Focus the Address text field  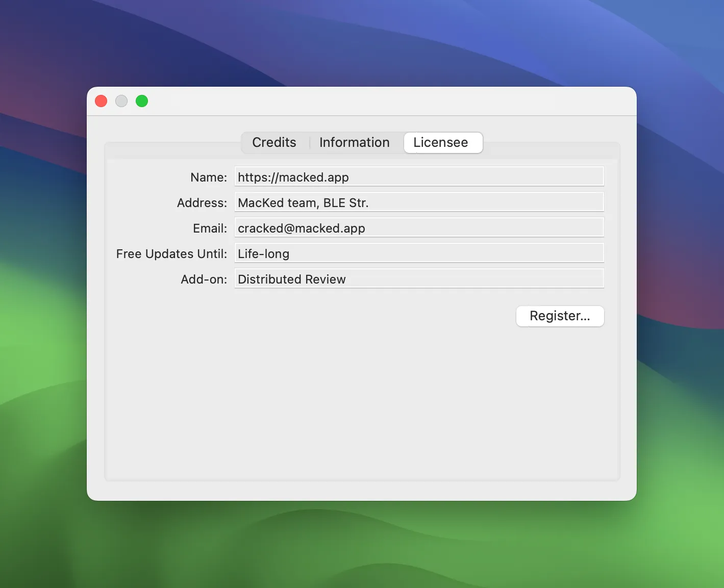[418, 202]
